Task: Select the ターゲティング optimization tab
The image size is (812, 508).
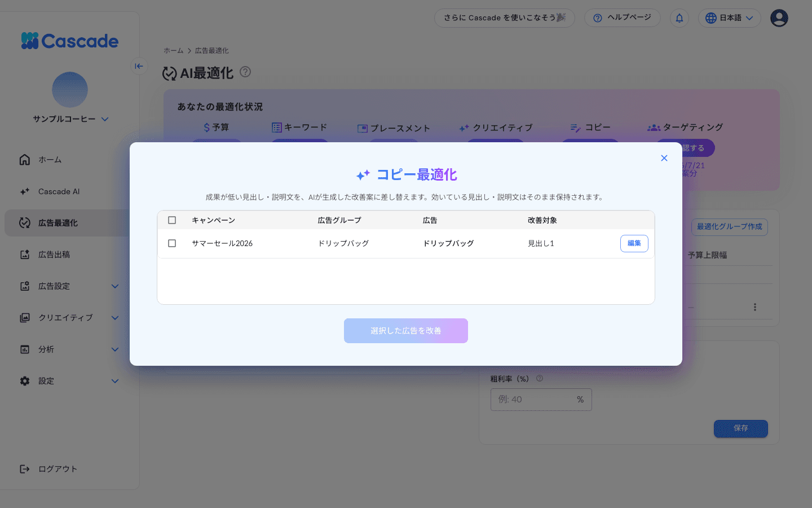Action: click(x=685, y=128)
